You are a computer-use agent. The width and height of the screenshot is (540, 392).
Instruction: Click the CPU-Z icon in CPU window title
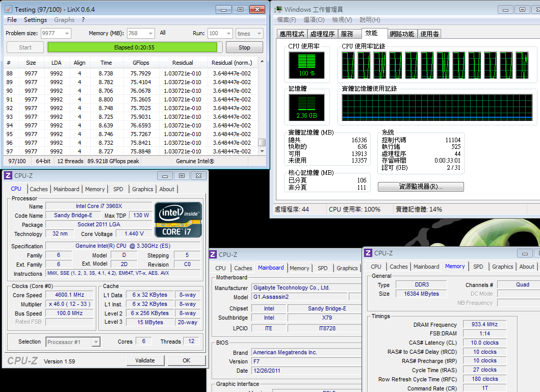click(8, 175)
